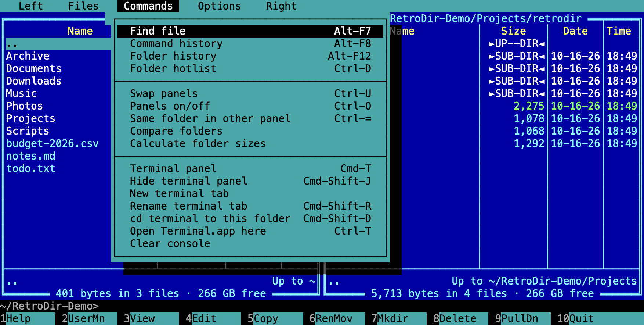644x325 pixels.
Task: Open the Files menu
Action: [x=83, y=6]
